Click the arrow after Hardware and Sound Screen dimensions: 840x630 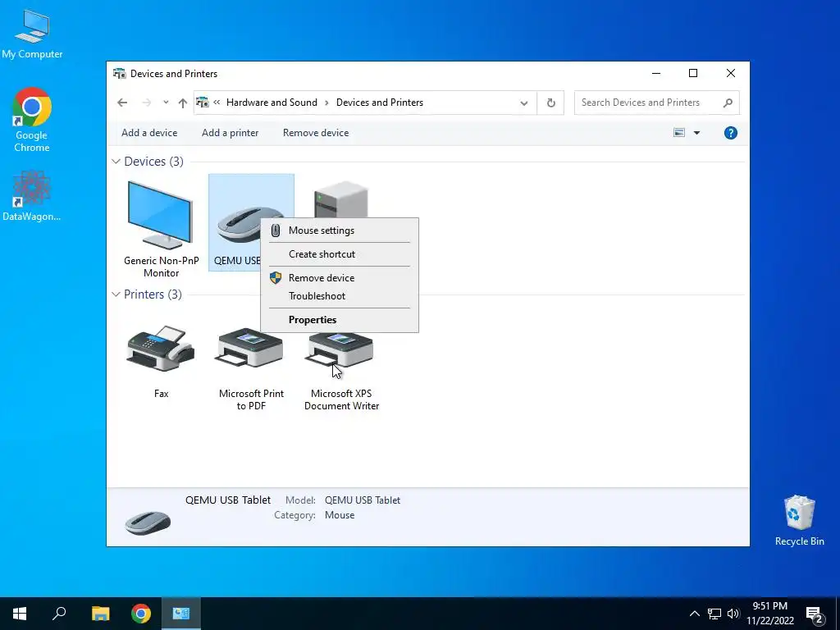click(x=326, y=103)
